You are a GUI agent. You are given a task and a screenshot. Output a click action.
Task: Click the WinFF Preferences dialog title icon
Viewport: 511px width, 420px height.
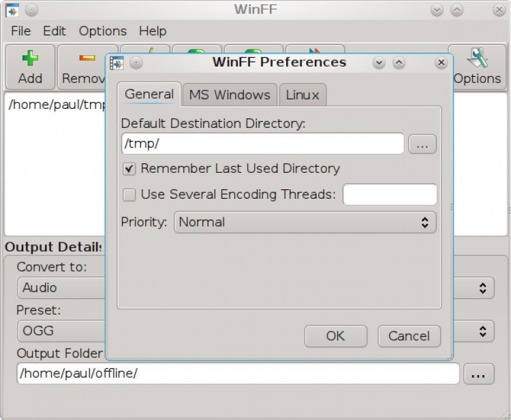point(117,63)
